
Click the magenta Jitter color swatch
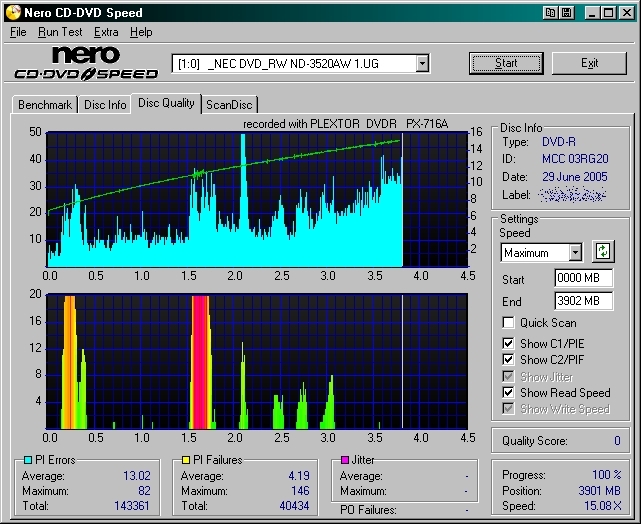pyautogui.click(x=345, y=460)
